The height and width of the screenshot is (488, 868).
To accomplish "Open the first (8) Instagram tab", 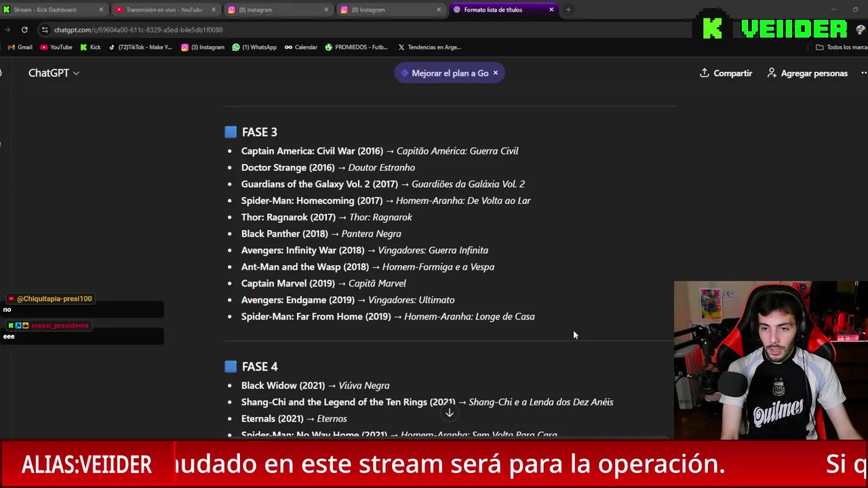I will click(x=278, y=9).
